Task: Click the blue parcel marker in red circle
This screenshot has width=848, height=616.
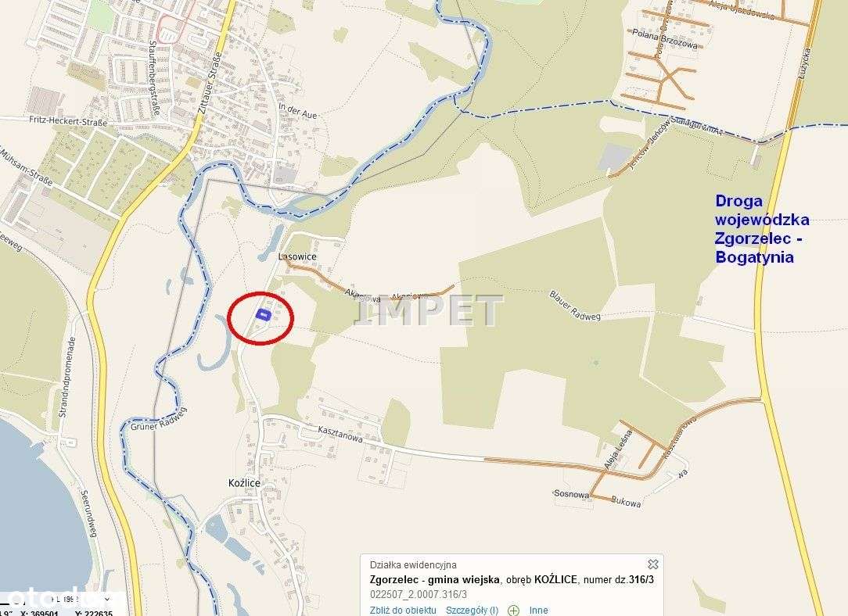Action: (x=262, y=315)
